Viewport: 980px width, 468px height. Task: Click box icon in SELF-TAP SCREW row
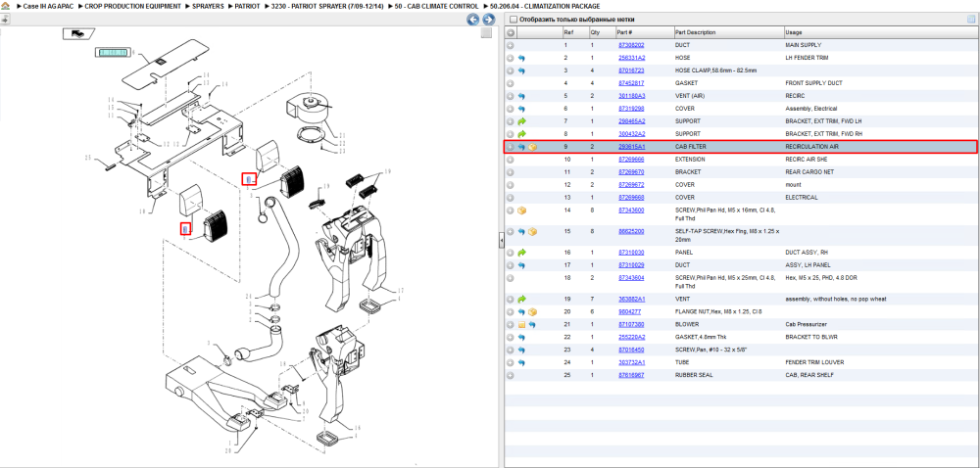click(x=532, y=231)
